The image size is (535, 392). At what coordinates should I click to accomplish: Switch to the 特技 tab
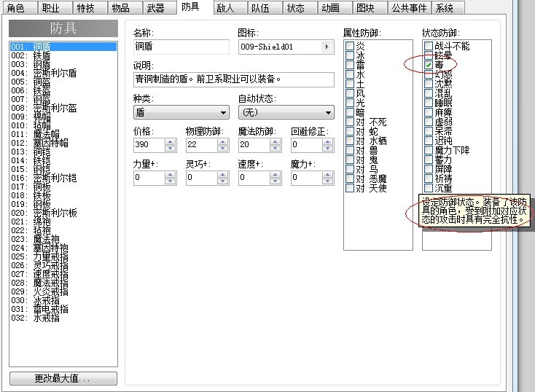tap(90, 8)
